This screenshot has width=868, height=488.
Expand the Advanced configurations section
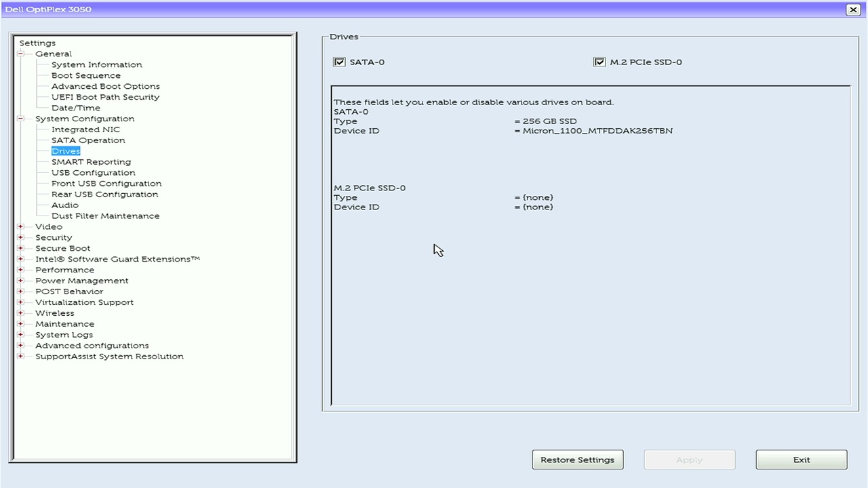coord(20,346)
